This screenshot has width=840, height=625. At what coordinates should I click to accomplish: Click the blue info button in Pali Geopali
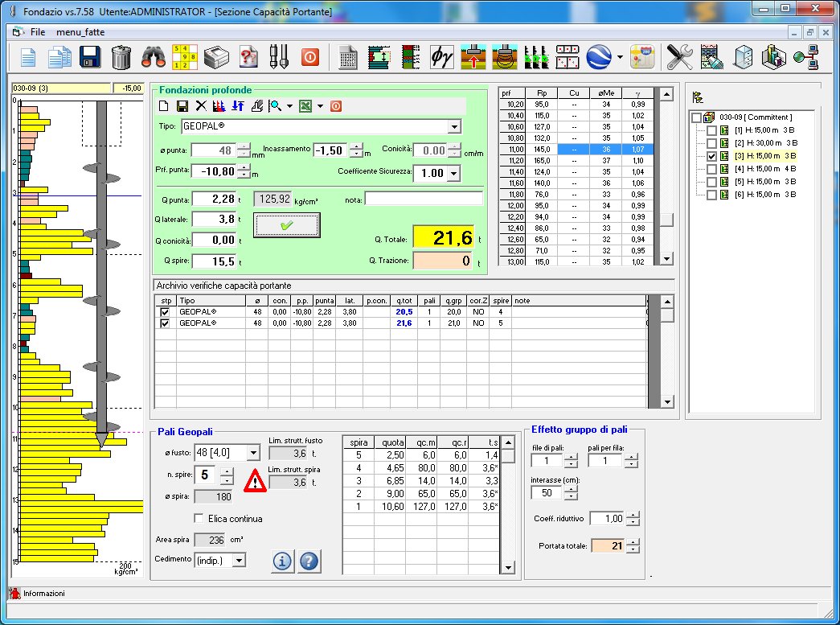(x=283, y=561)
